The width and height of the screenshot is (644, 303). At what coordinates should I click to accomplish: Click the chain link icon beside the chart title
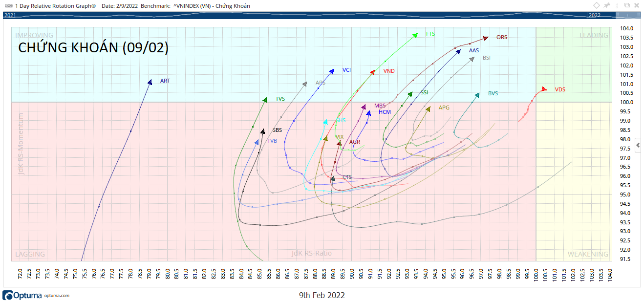pos(8,6)
